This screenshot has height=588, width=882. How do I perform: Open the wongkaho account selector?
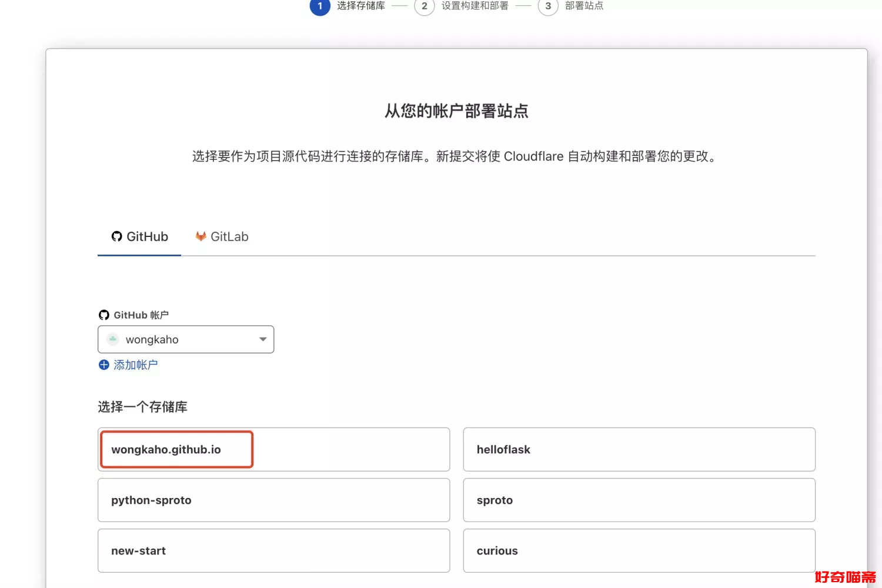point(185,339)
